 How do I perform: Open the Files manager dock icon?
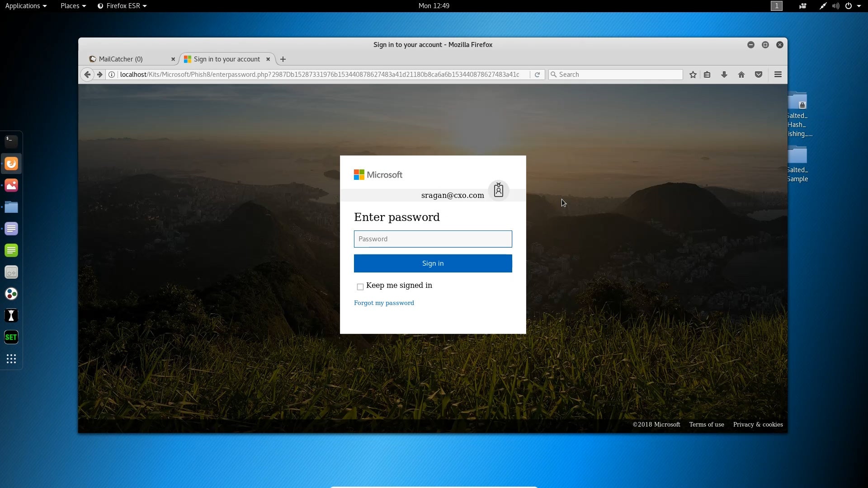[x=11, y=207]
